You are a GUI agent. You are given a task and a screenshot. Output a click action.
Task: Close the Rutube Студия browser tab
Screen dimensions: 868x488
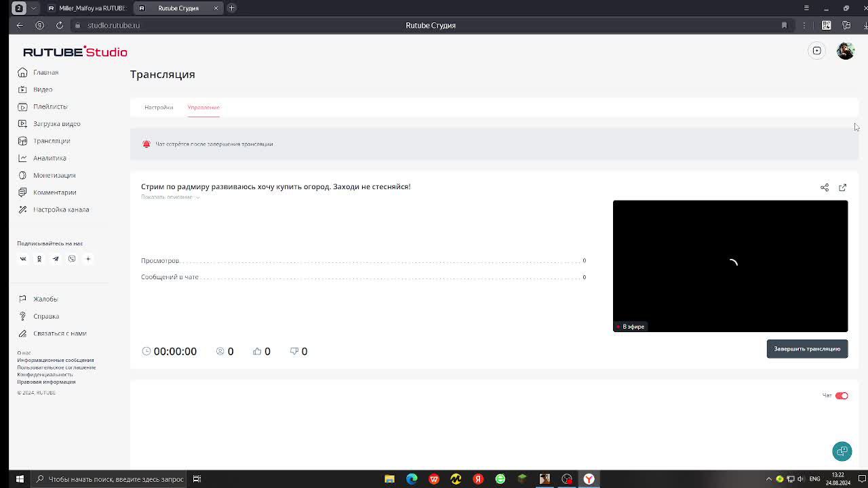point(216,8)
